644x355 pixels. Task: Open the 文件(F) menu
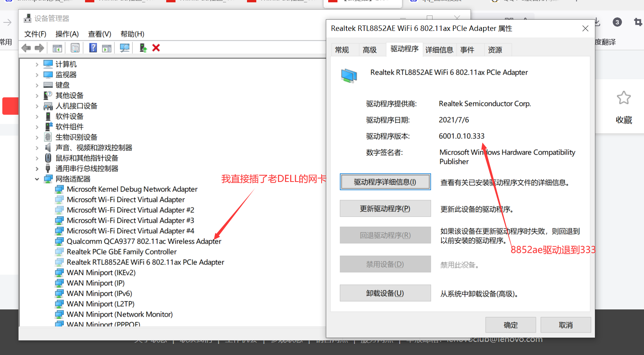click(35, 34)
